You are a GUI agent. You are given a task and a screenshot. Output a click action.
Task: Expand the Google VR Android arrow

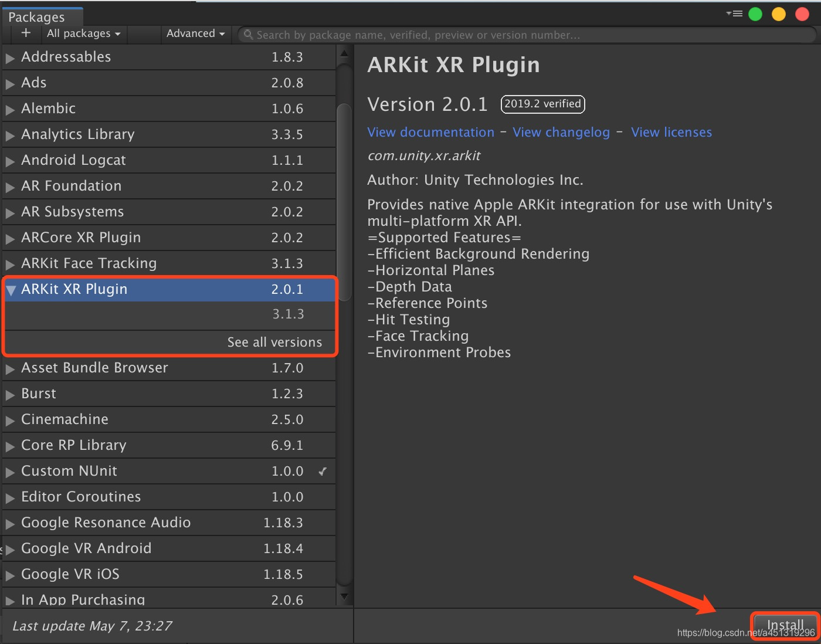coord(10,550)
